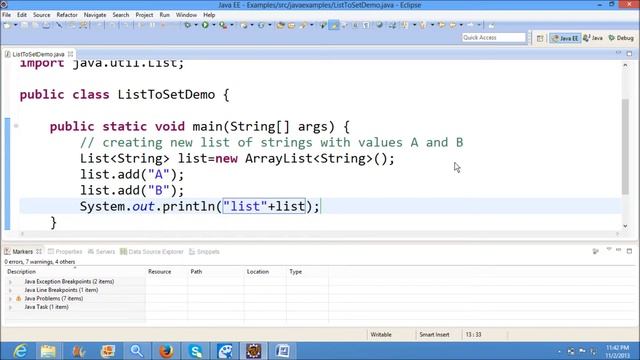640x360 pixels.
Task: Open the Source menu
Action: click(42, 15)
